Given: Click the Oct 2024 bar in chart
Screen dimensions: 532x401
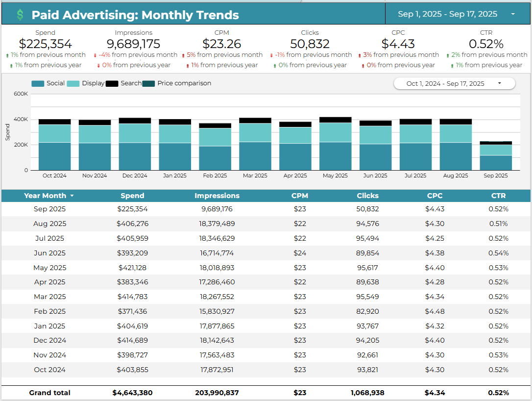Looking at the screenshot, I should (55, 145).
